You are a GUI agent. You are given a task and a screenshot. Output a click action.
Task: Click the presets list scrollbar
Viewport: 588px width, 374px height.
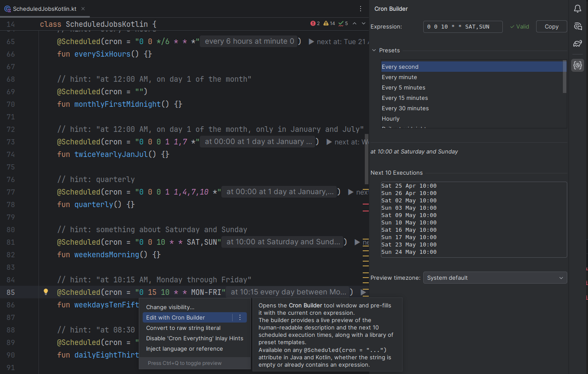point(565,77)
